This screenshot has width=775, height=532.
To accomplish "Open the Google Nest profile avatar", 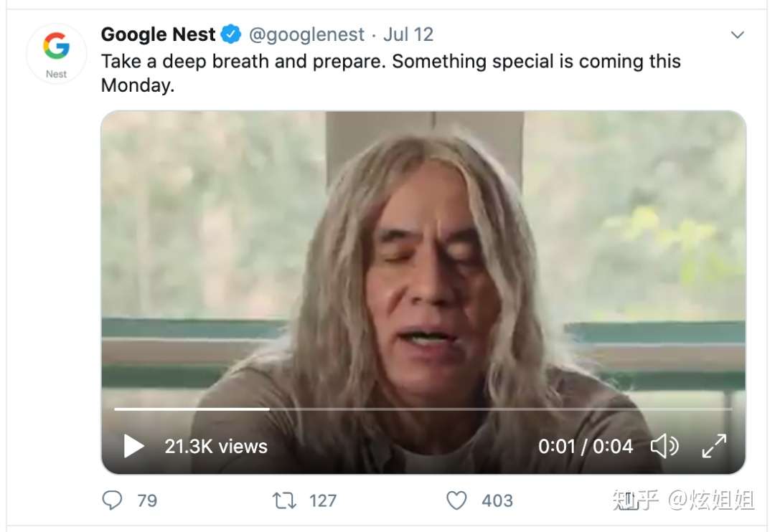I will pos(57,53).
